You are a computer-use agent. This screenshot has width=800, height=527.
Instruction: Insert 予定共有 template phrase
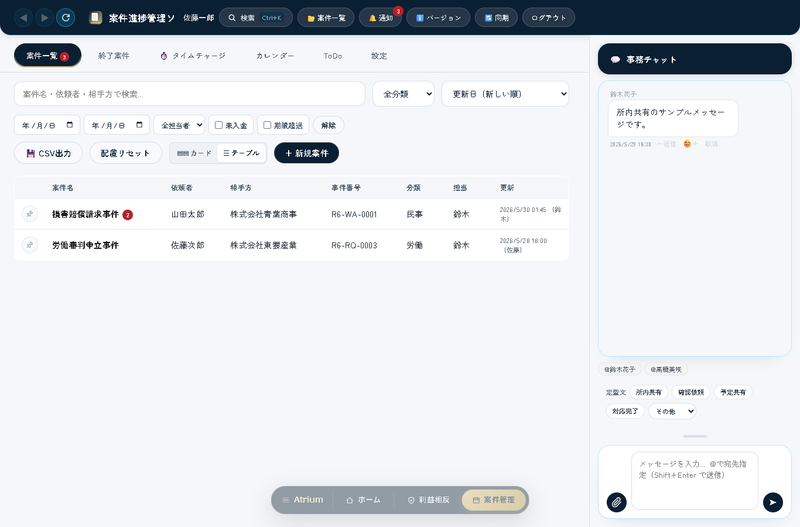pos(733,392)
